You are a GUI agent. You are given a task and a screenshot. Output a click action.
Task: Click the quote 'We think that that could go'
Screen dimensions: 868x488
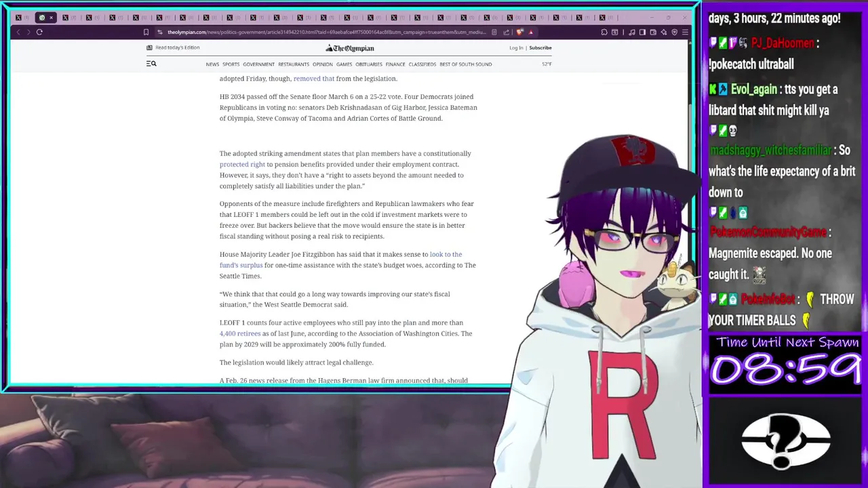coord(334,299)
